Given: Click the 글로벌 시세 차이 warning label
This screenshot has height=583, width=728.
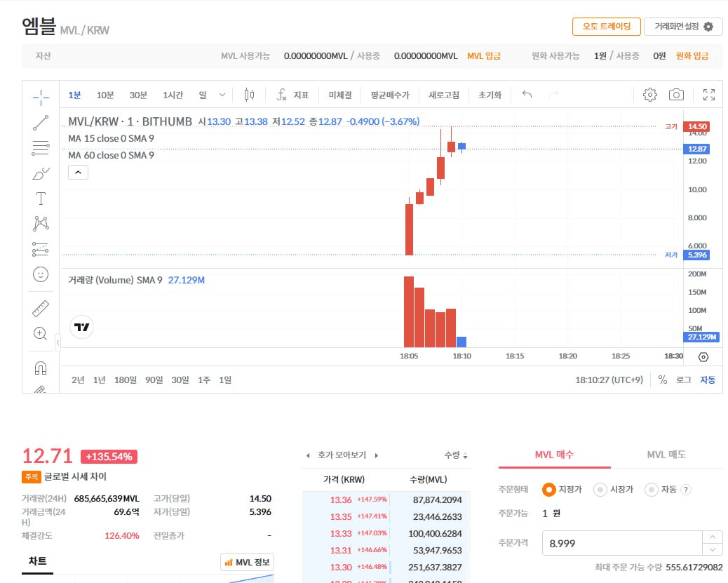Looking at the screenshot, I should tap(75, 476).
